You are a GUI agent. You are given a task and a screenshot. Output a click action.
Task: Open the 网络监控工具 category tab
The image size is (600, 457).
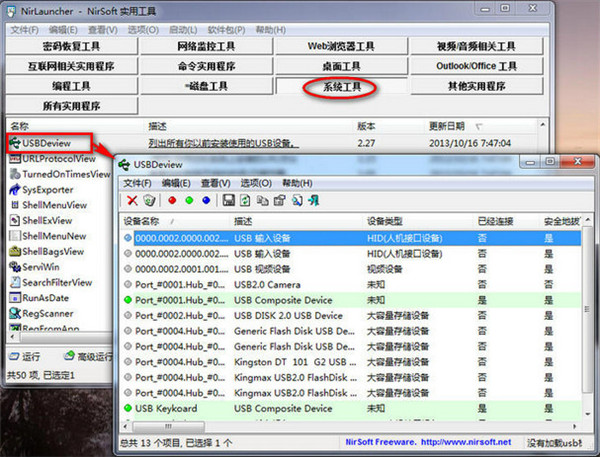204,47
